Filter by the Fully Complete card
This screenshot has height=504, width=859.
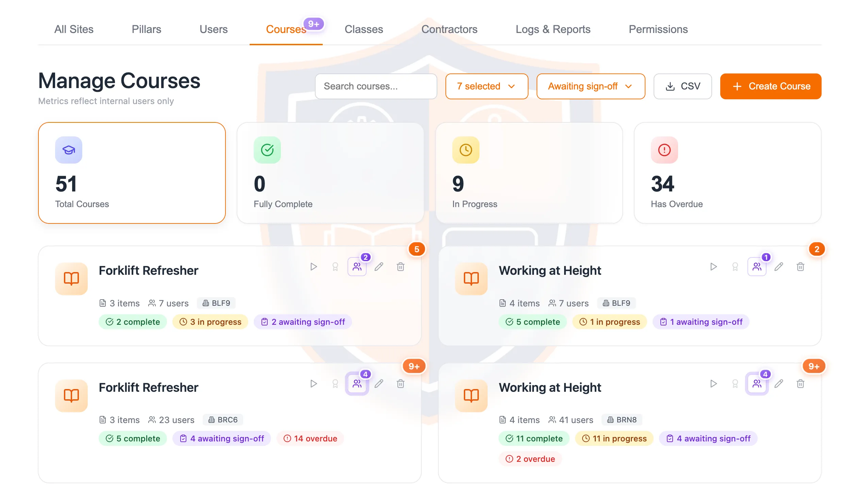pyautogui.click(x=330, y=173)
